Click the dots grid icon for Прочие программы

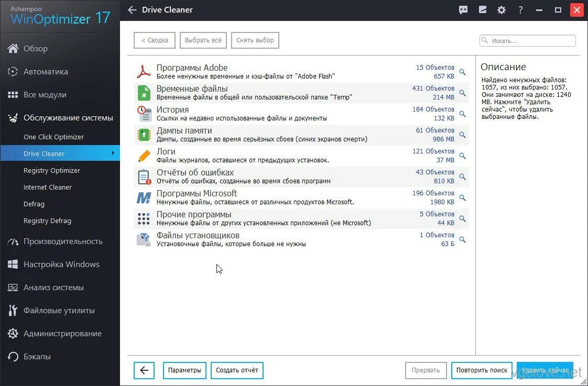[144, 218]
